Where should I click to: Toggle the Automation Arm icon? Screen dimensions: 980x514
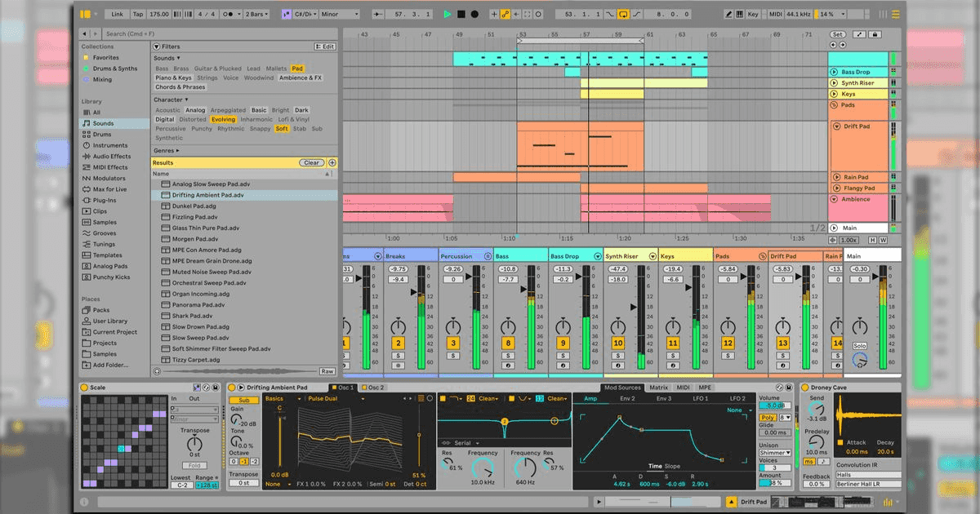506,14
